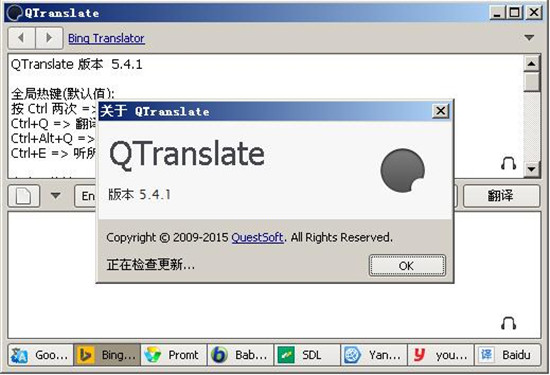Click the '正在检查更新...' status text
The image size is (550, 375).
pyautogui.click(x=150, y=264)
